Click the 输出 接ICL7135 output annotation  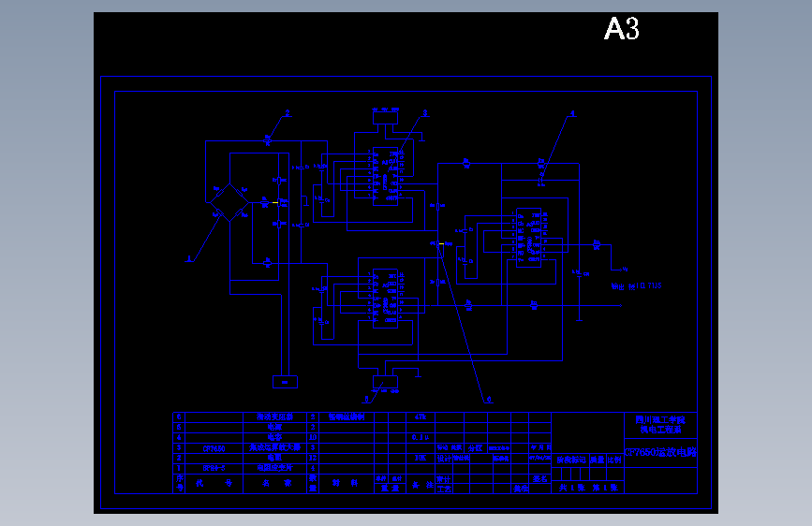coord(637,285)
